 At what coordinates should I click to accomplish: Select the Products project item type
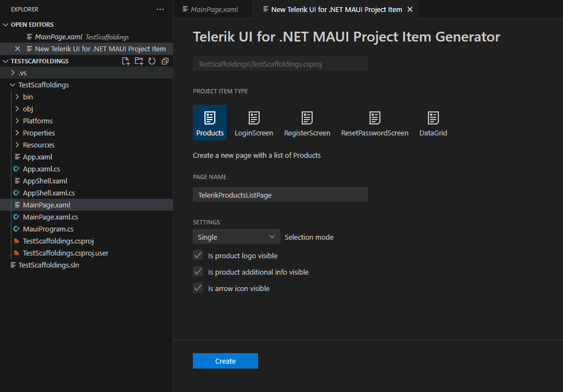[210, 123]
